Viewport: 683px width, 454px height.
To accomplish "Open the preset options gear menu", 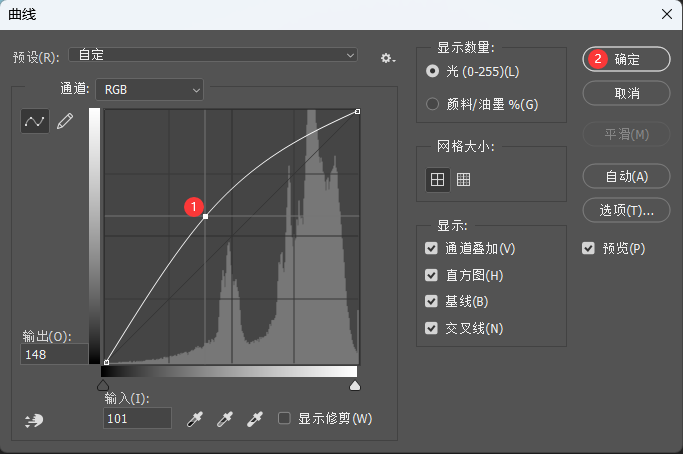I will [387, 58].
